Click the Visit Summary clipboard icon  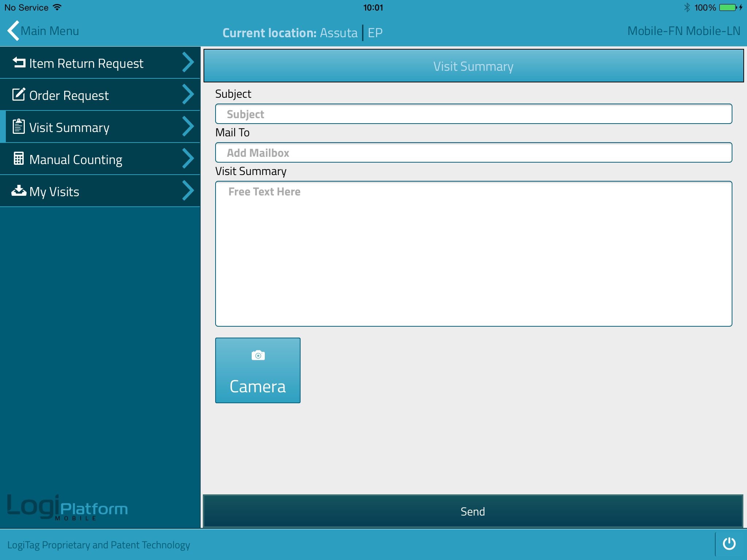click(x=19, y=127)
